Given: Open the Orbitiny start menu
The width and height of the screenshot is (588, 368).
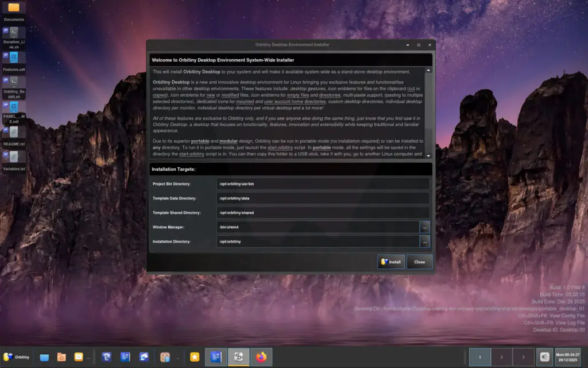Looking at the screenshot, I should pyautogui.click(x=17, y=357).
